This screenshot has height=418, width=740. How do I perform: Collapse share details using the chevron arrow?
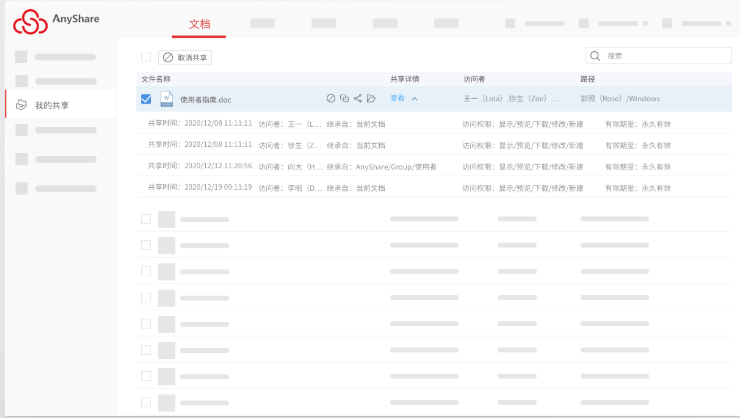tap(415, 99)
